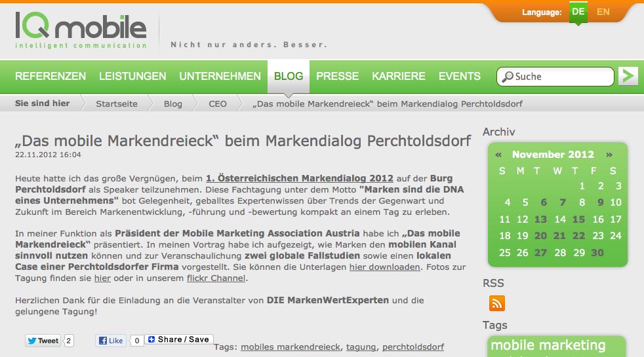This screenshot has width=644, height=357.
Task: Open the BLOG tab
Action: point(289,77)
